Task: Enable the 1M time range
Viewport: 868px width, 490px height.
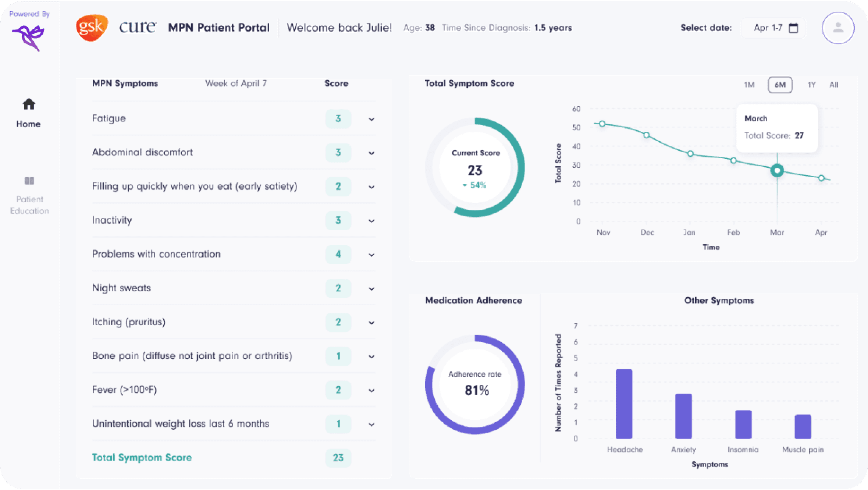Action: [x=750, y=85]
